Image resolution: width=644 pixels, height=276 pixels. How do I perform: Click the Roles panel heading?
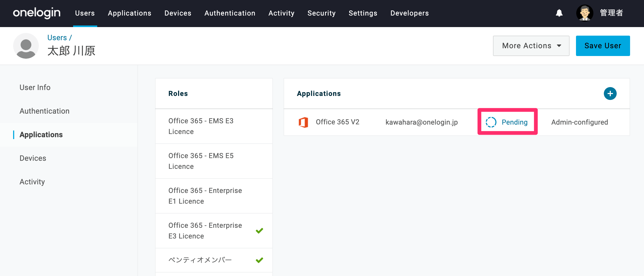click(178, 94)
